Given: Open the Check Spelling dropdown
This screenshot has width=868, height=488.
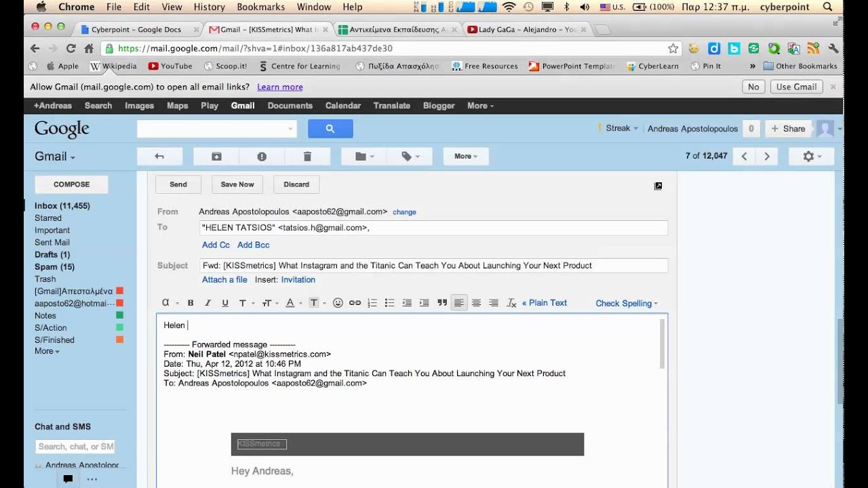Looking at the screenshot, I should pyautogui.click(x=627, y=304).
